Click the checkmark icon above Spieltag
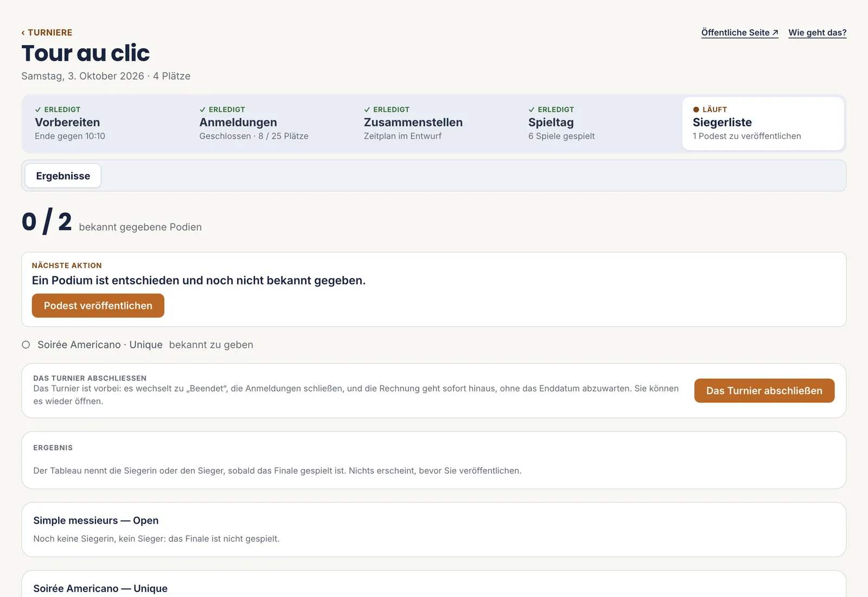Screen dimensions: 868x597 [532, 110]
